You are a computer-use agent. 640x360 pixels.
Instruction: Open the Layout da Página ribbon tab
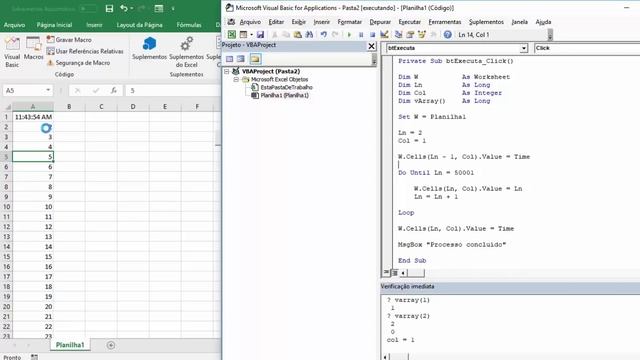point(139,25)
